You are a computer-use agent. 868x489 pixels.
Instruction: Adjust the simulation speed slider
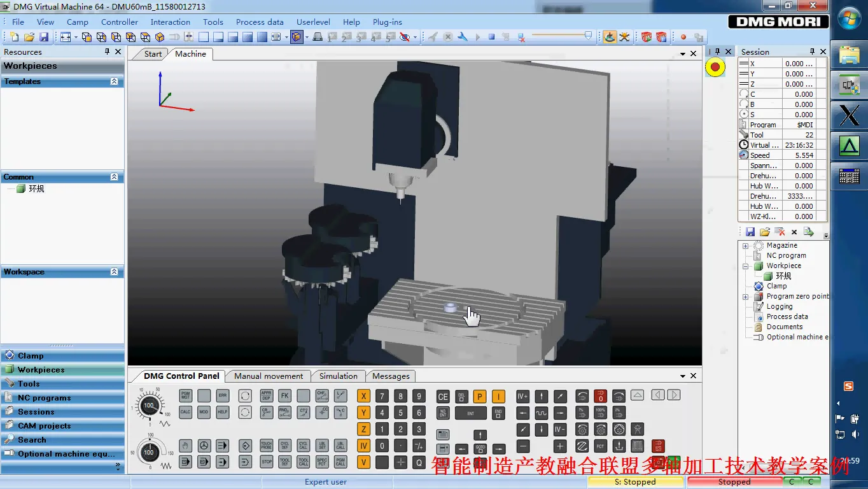(587, 36)
